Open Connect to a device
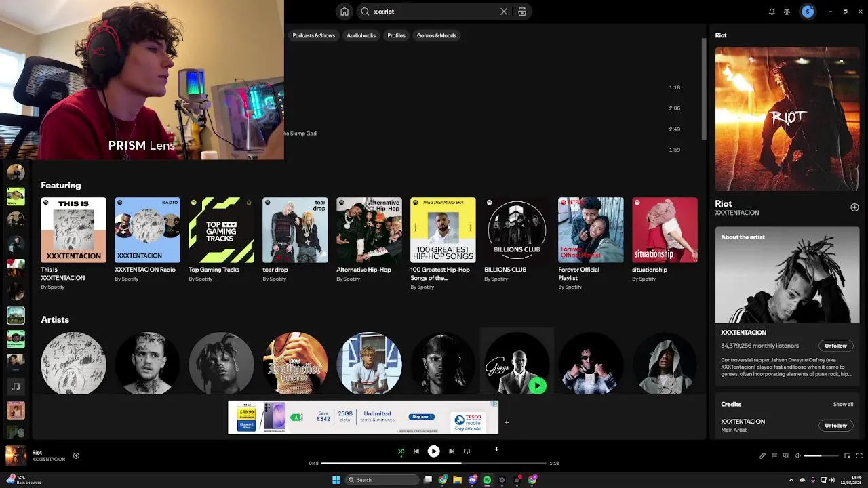Viewport: 868px width, 488px height. 786,456
